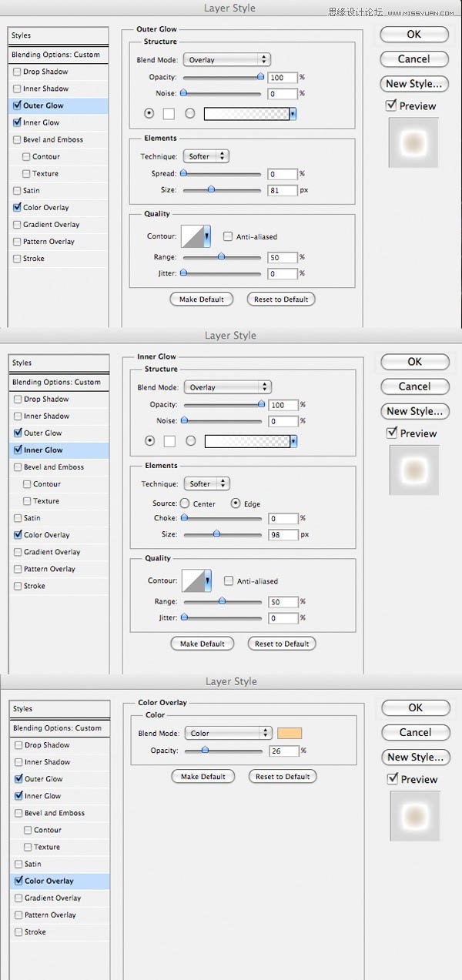Image resolution: width=462 pixels, height=980 pixels.
Task: Open the Overlay blend mode dropdown in Outer Glow settings
Action: point(226,59)
